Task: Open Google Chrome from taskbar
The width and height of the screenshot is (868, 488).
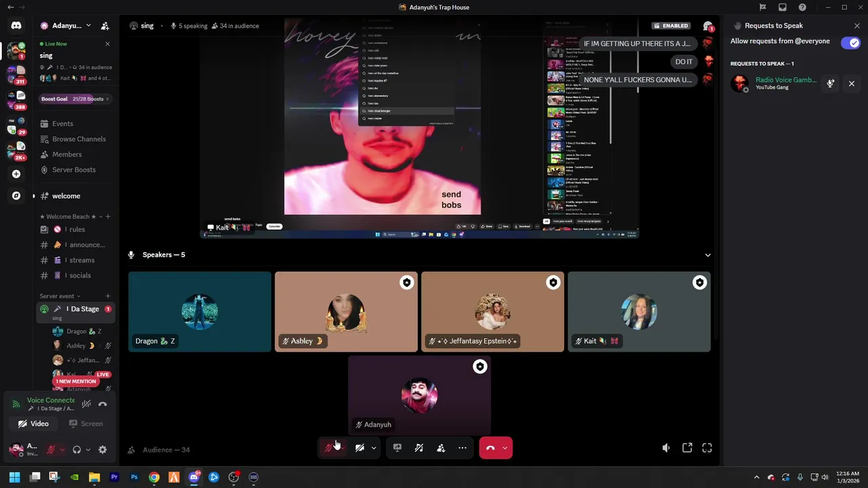Action: coord(154,477)
